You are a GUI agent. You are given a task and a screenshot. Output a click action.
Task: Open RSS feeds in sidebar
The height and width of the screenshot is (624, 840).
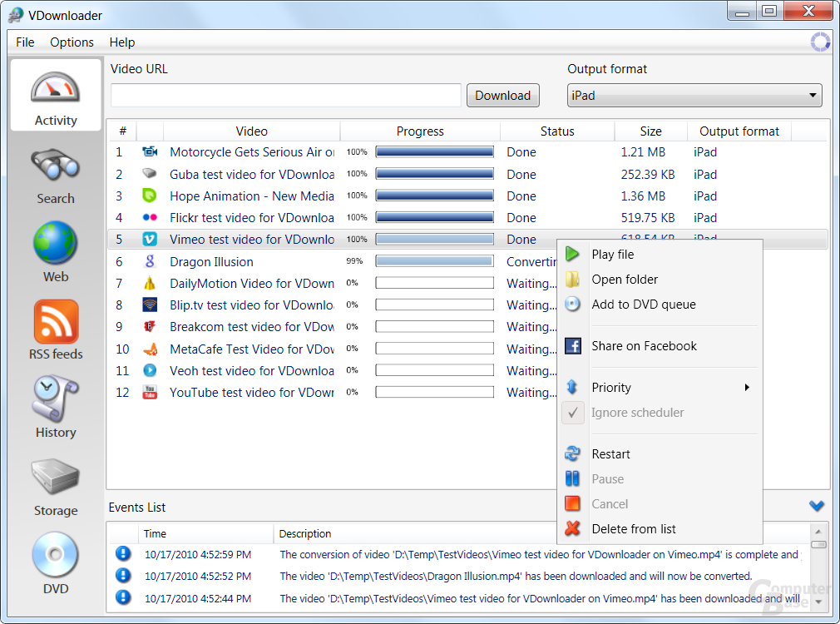point(55,329)
